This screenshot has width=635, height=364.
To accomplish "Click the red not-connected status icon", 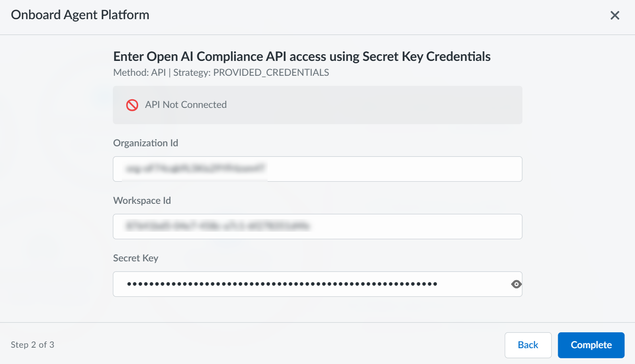I will [x=132, y=105].
